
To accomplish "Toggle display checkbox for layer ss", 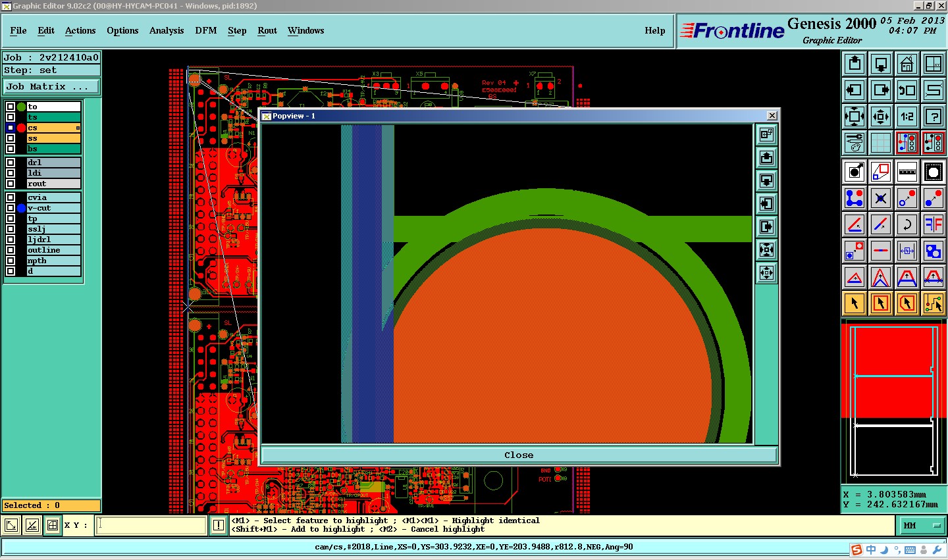I will 11,138.
